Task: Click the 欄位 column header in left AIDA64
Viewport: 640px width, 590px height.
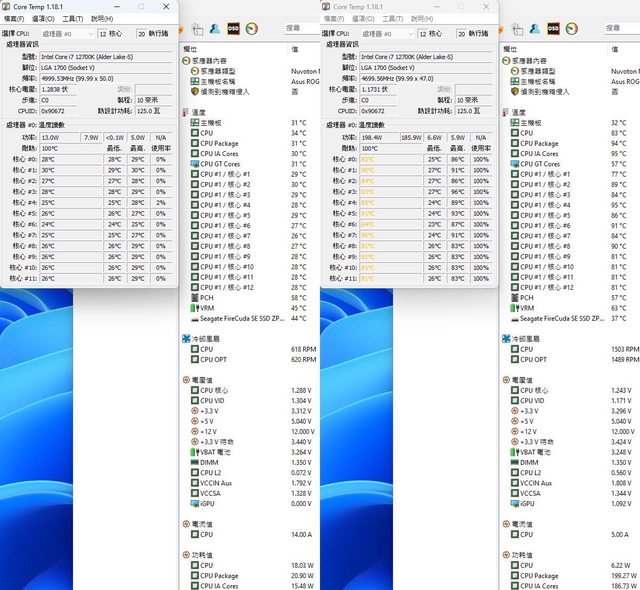Action: point(190,49)
